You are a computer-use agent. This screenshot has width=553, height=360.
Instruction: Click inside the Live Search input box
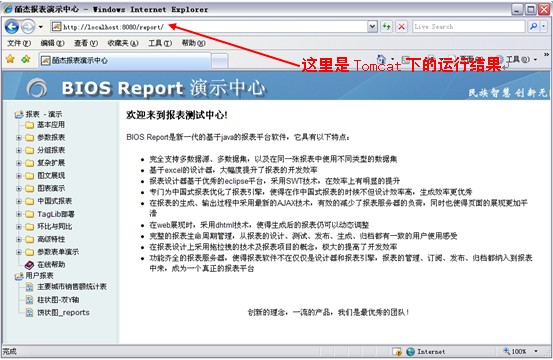tap(469, 26)
